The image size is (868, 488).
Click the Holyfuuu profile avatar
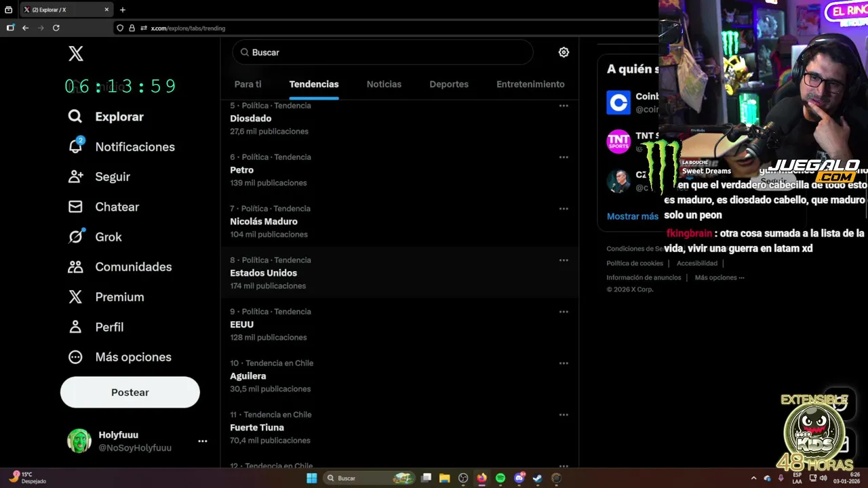[x=79, y=441]
